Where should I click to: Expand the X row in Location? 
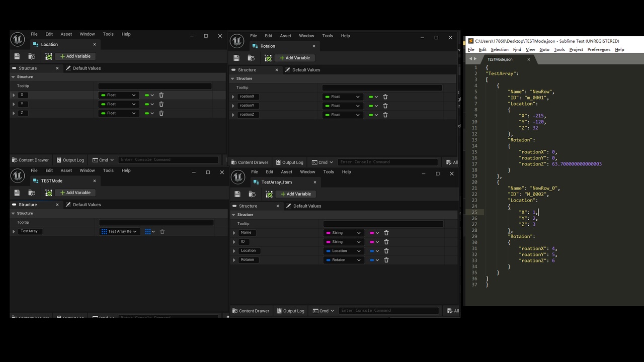point(14,95)
